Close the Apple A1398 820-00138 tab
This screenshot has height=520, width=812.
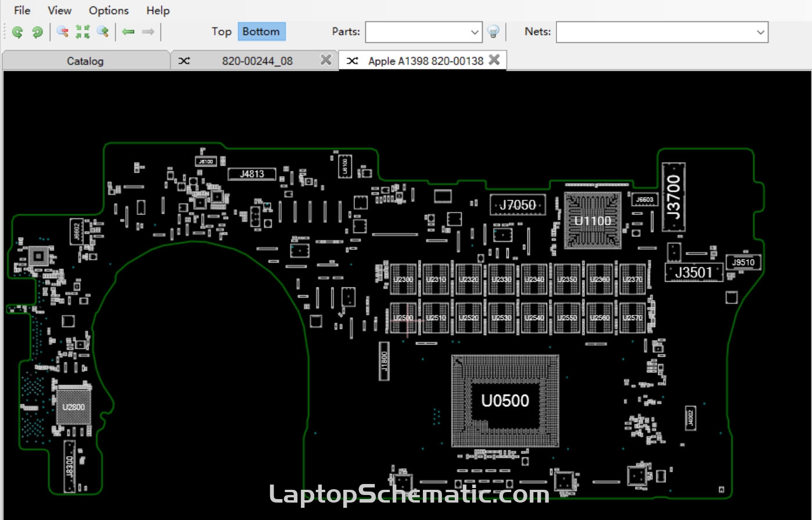pyautogui.click(x=494, y=60)
